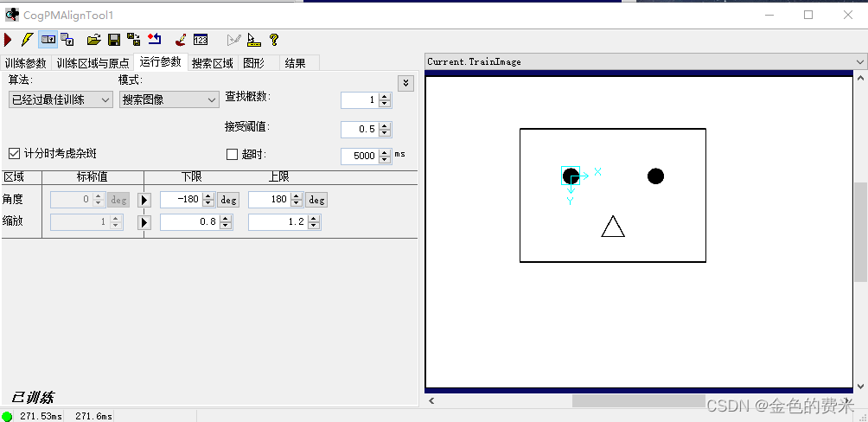
Task: Click the reset icon with the red dot
Action: [x=155, y=40]
